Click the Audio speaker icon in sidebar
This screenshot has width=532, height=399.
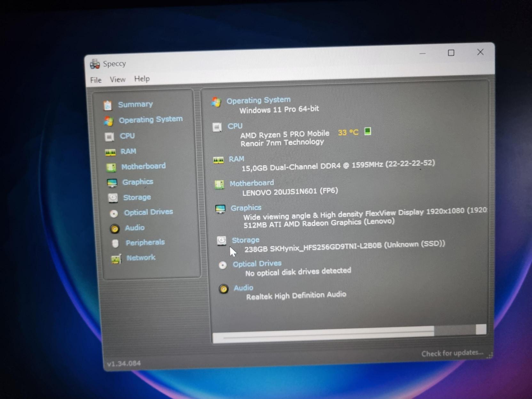pos(115,228)
